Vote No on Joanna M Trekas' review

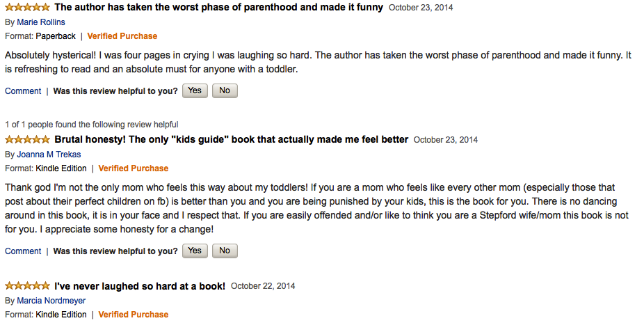tap(225, 251)
